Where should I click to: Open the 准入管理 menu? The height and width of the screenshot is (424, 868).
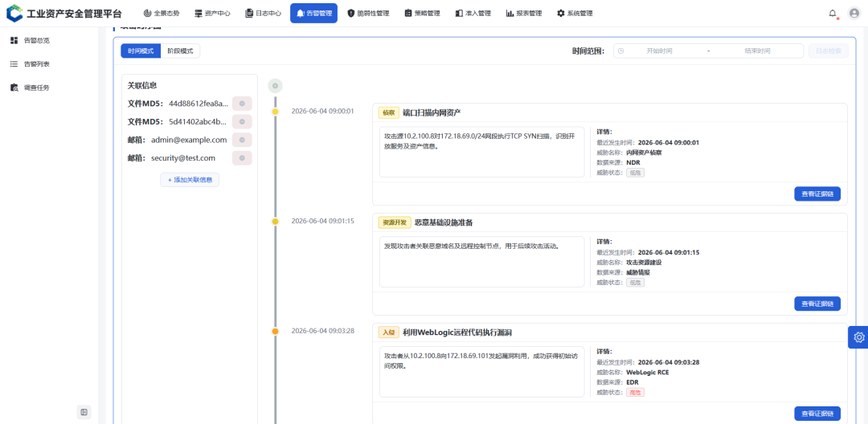pos(473,14)
